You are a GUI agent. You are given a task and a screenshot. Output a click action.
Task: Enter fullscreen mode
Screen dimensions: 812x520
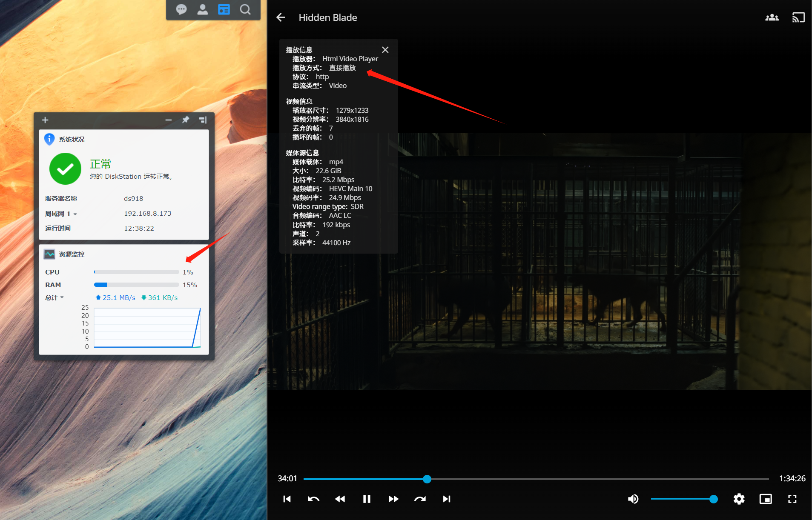(792, 499)
